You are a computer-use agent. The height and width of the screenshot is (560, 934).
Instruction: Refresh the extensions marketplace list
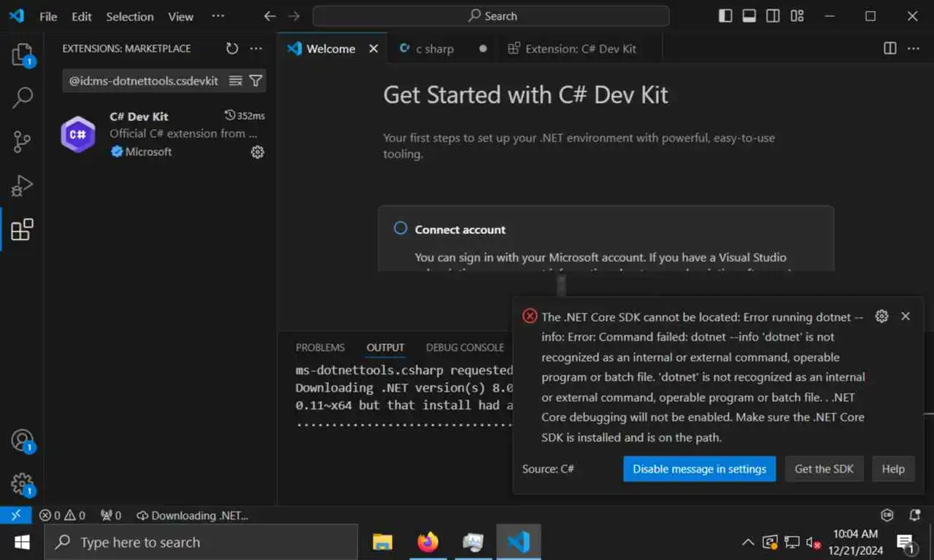click(232, 49)
